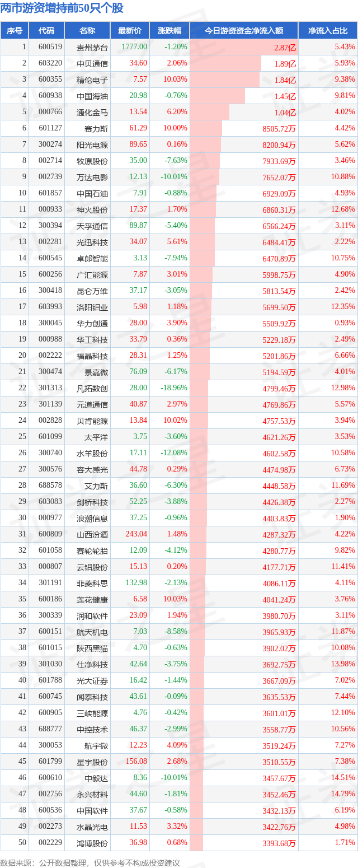The width and height of the screenshot is (358, 868).
Task: Click price 89.87 for 天孚通信
Action: 138,226
